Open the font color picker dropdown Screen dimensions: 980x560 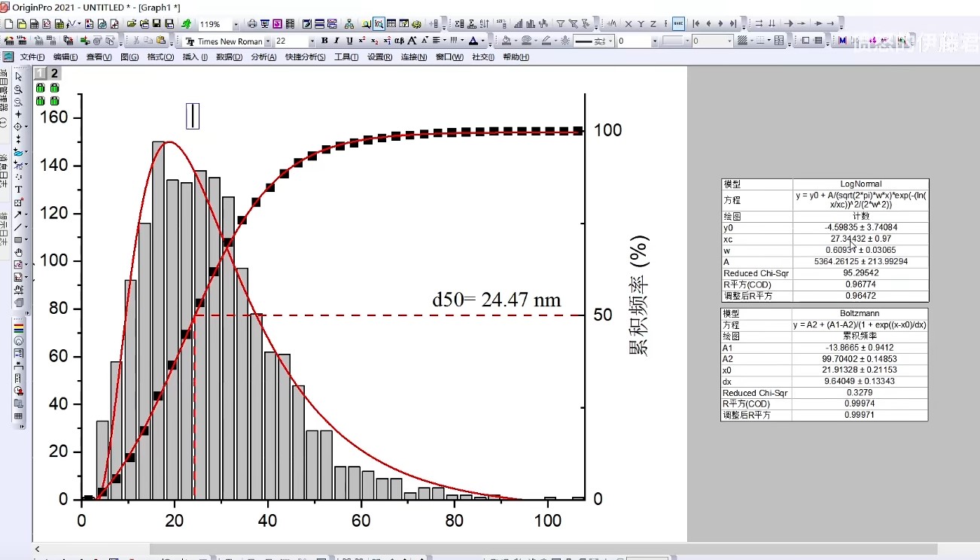tap(482, 41)
